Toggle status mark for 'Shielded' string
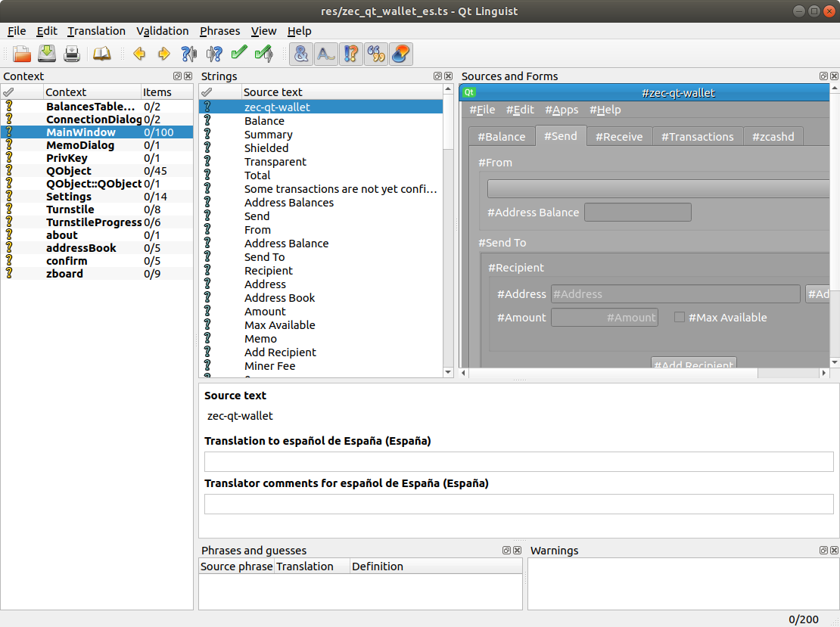The image size is (840, 627). click(207, 147)
